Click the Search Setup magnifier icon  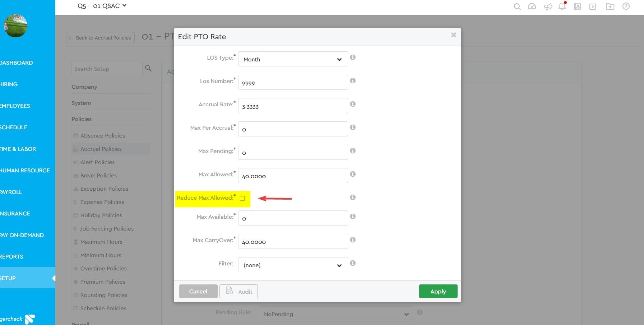[x=148, y=68]
